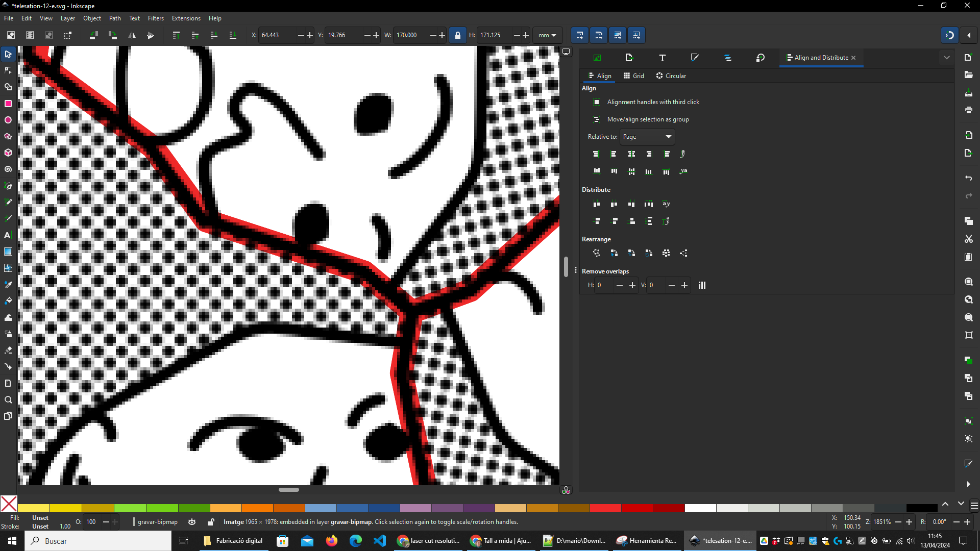Select the Eraser tool
Screen dimensions: 980x551
point(8,350)
